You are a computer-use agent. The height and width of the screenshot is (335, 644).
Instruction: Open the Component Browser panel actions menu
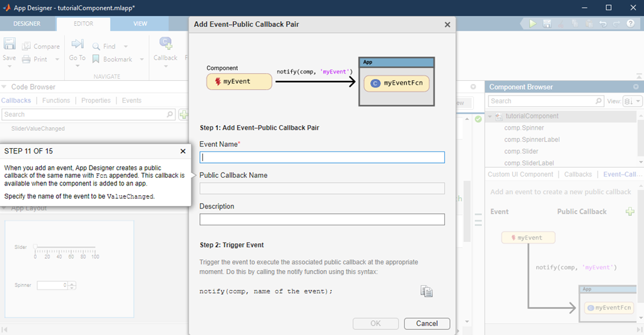636,87
